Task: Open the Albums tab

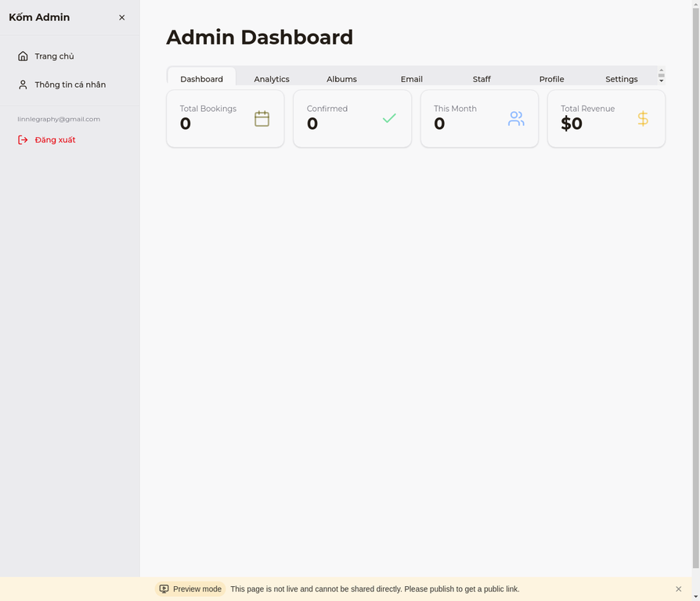Action: tap(341, 79)
